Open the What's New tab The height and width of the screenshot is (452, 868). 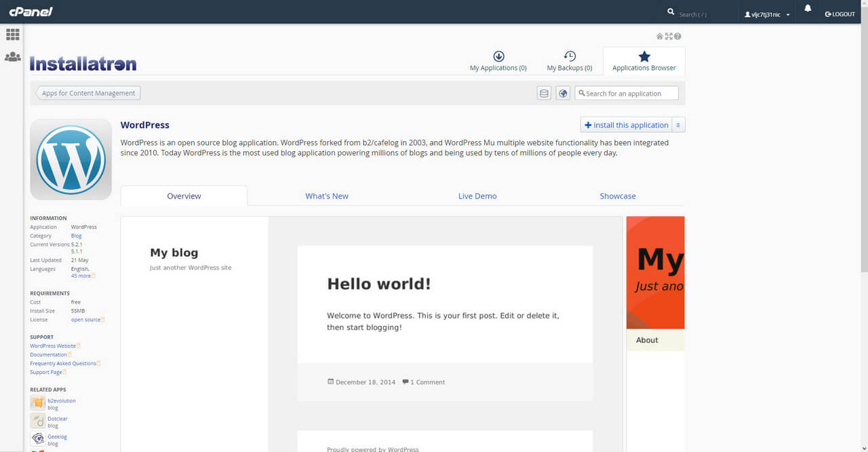[x=327, y=196]
